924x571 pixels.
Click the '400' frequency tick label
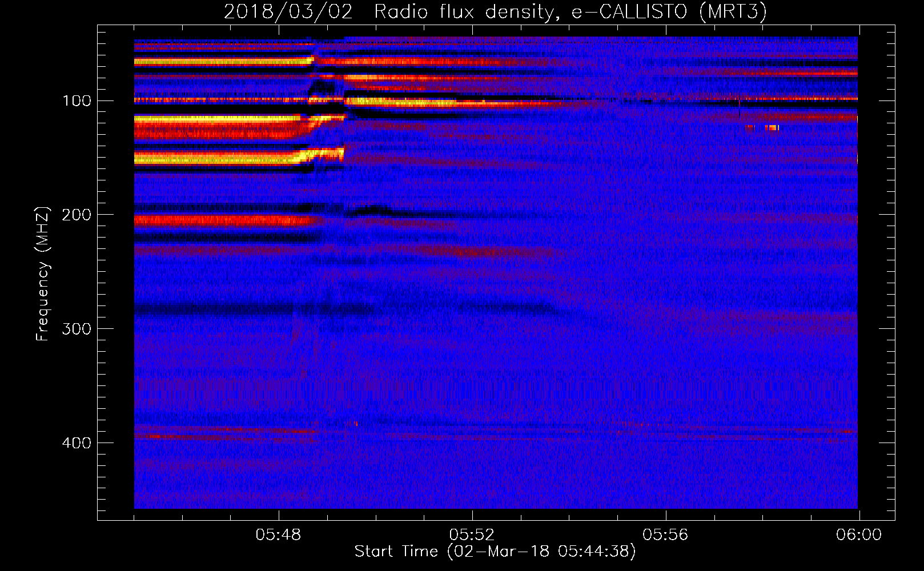coord(77,443)
